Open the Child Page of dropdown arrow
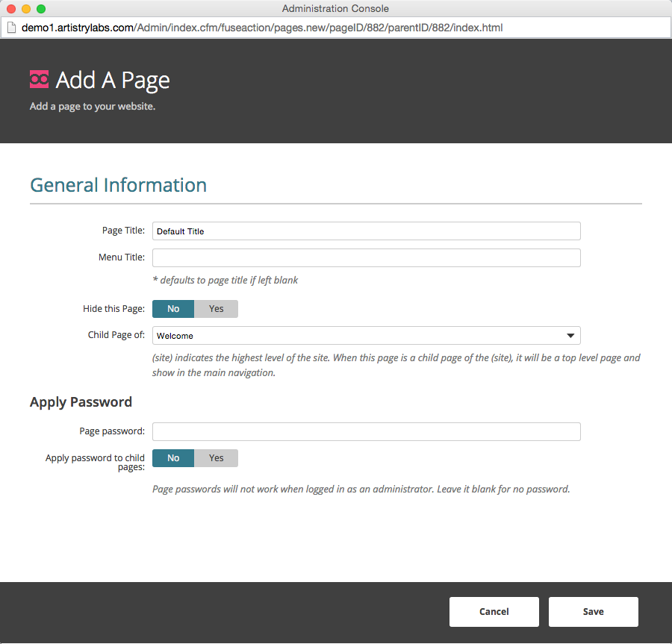 point(570,336)
